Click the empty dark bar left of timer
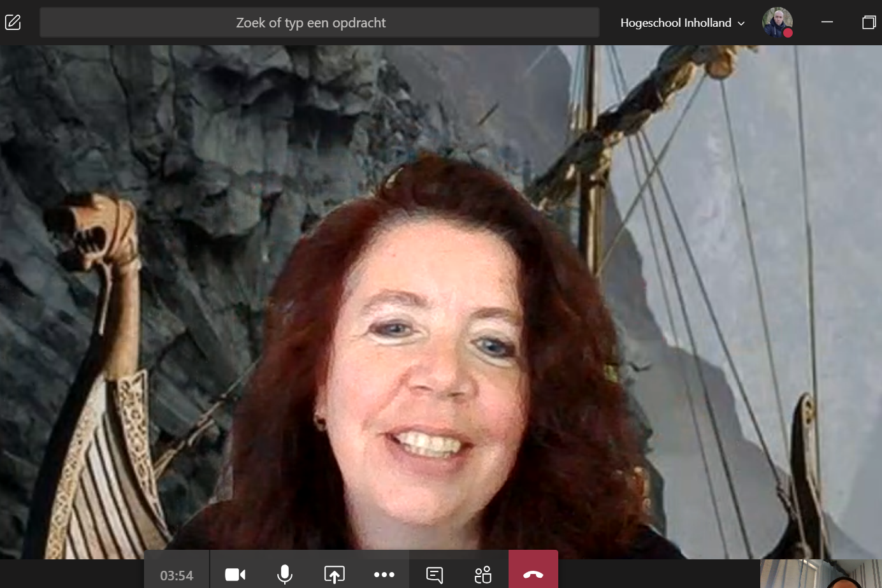882x588 pixels. 70,574
